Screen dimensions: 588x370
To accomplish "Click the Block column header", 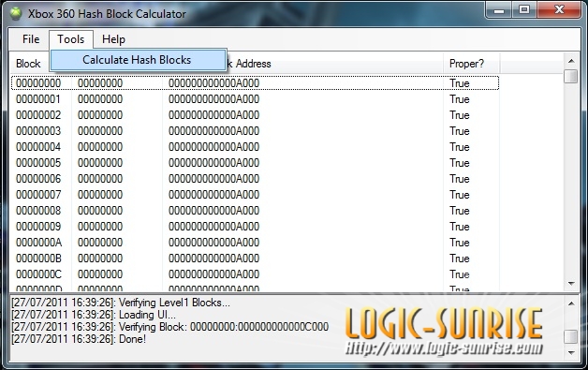I will (28, 64).
